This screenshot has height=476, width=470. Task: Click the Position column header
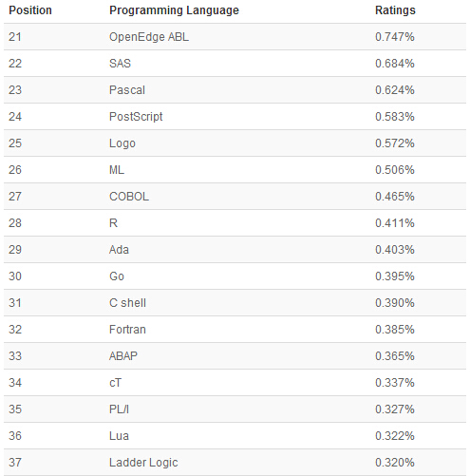30,10
